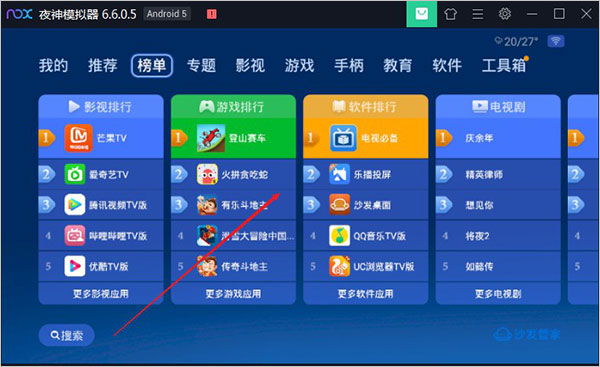Select 将夜2 in the TV drama list
Screen dimensions: 600x367
tap(498, 236)
